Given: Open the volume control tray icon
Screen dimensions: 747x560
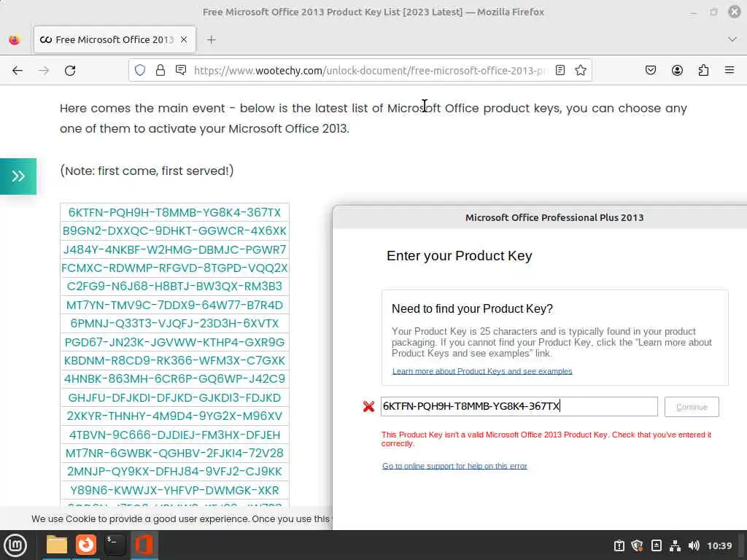Looking at the screenshot, I should (x=694, y=545).
